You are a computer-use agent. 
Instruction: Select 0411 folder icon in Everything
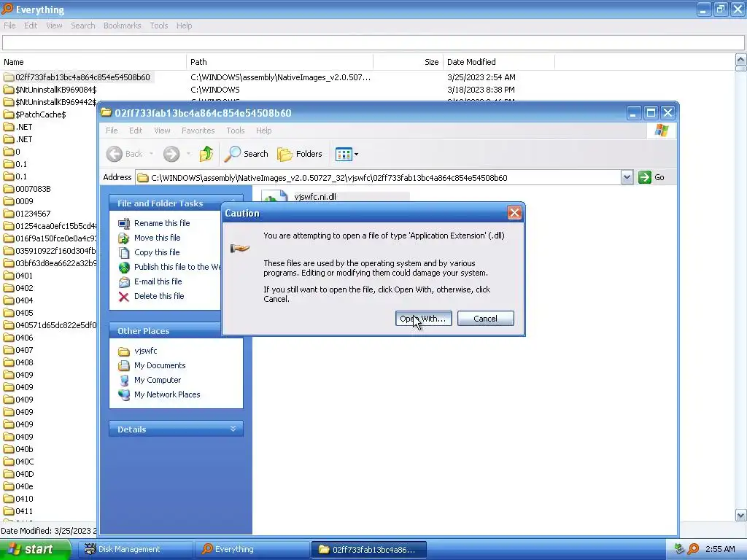9,511
